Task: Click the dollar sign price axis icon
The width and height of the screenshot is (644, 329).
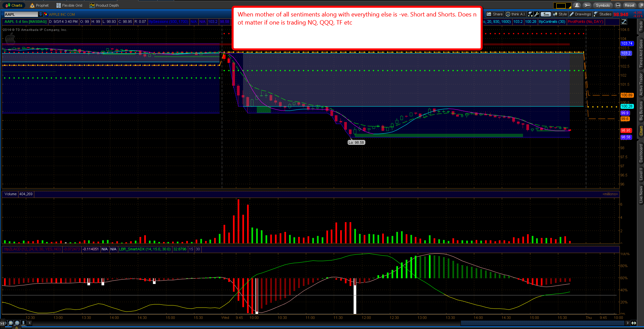Action: coord(23,323)
